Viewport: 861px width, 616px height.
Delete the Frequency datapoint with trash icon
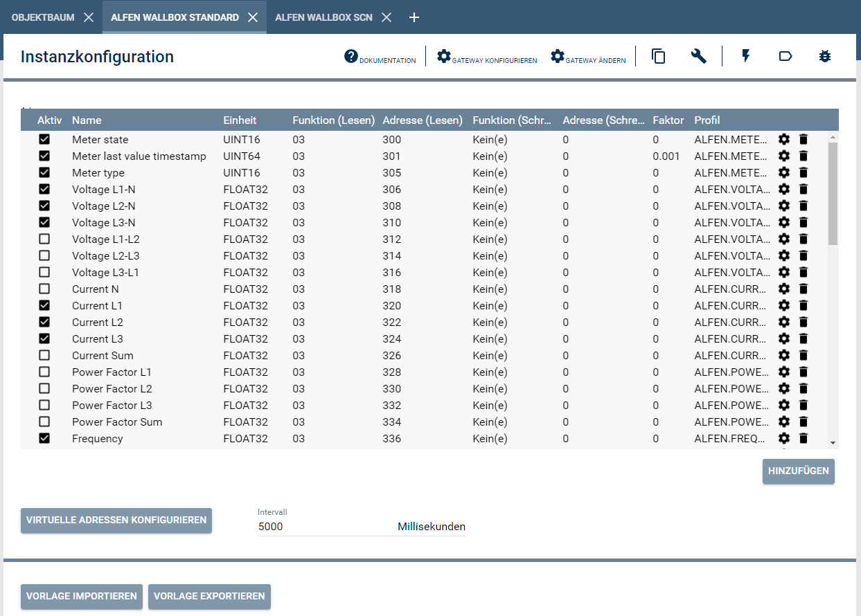(x=804, y=438)
